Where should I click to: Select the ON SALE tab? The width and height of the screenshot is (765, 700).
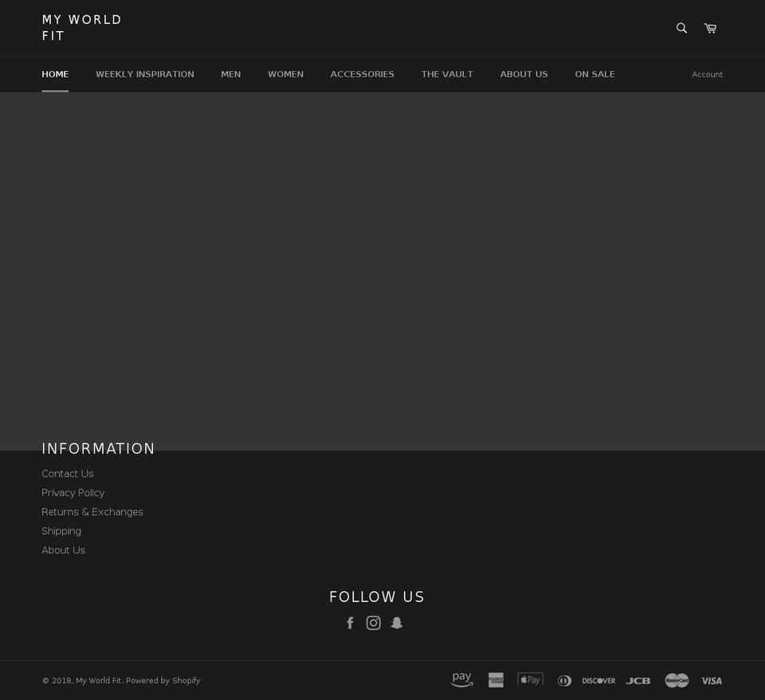[594, 74]
